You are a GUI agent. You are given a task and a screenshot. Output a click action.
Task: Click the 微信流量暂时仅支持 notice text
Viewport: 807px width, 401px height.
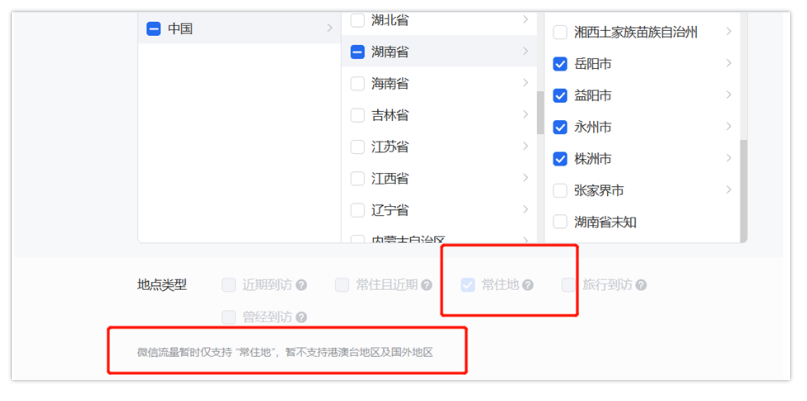(285, 353)
